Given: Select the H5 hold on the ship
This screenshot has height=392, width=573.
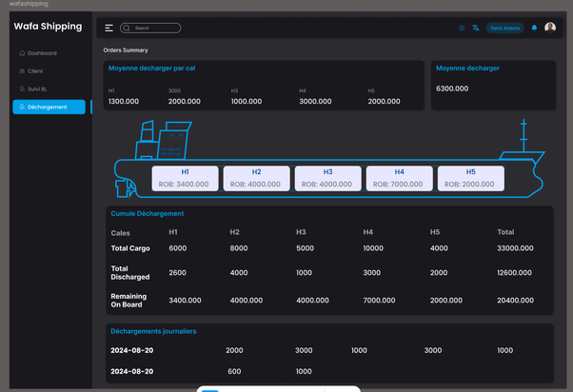Looking at the screenshot, I should point(470,178).
